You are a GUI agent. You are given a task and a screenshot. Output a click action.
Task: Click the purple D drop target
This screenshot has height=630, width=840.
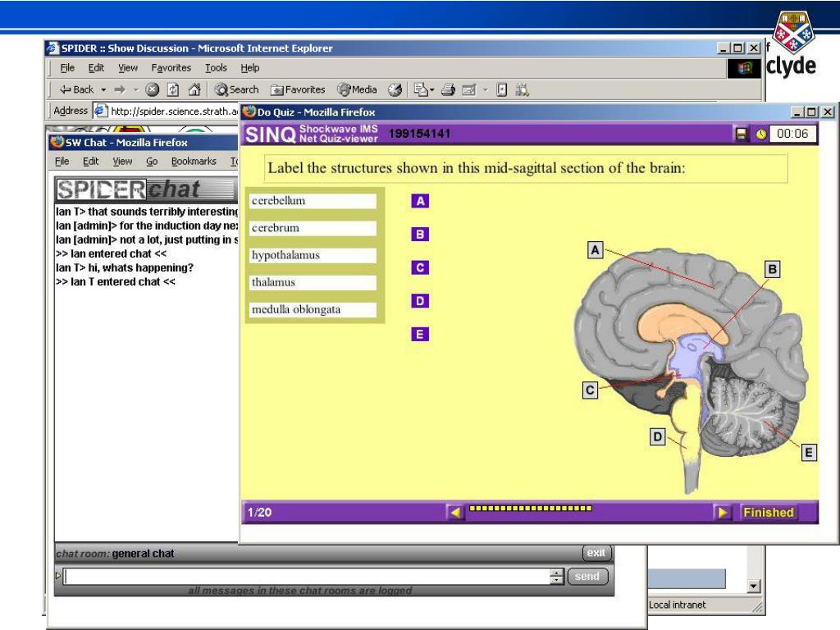420,301
